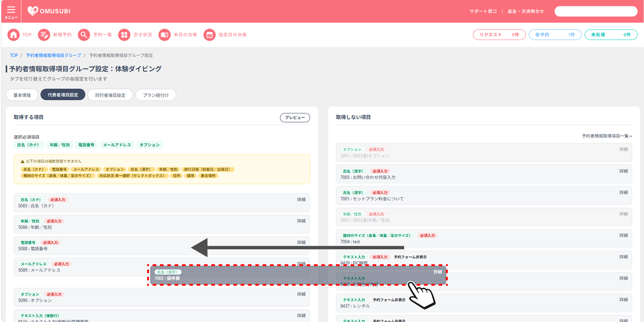Open the メニュー hamburger menu

pos(11,12)
